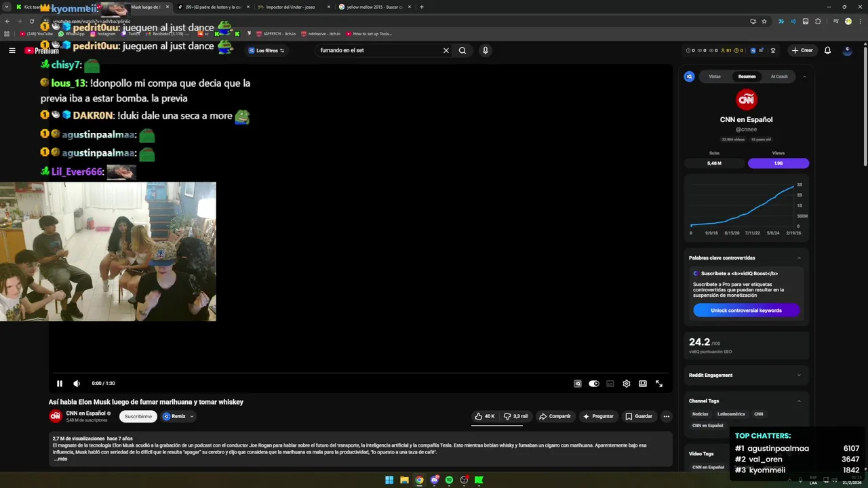Expand description with ...más
868x488 pixels.
(60, 459)
